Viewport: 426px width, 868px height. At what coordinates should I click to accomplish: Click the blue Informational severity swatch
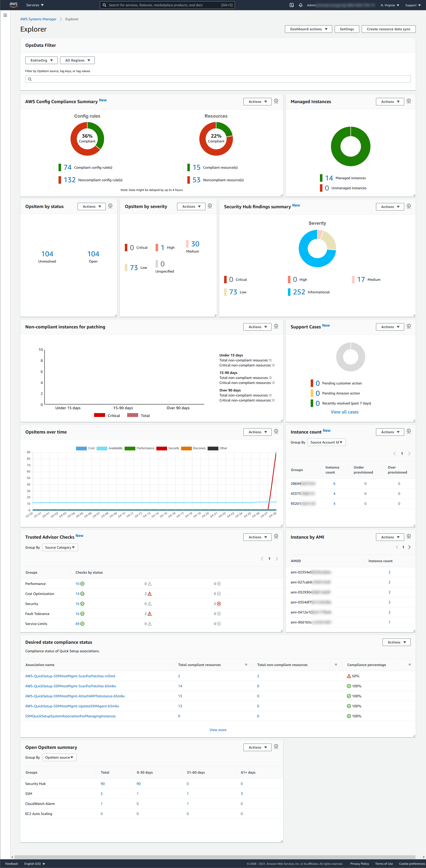[289, 292]
